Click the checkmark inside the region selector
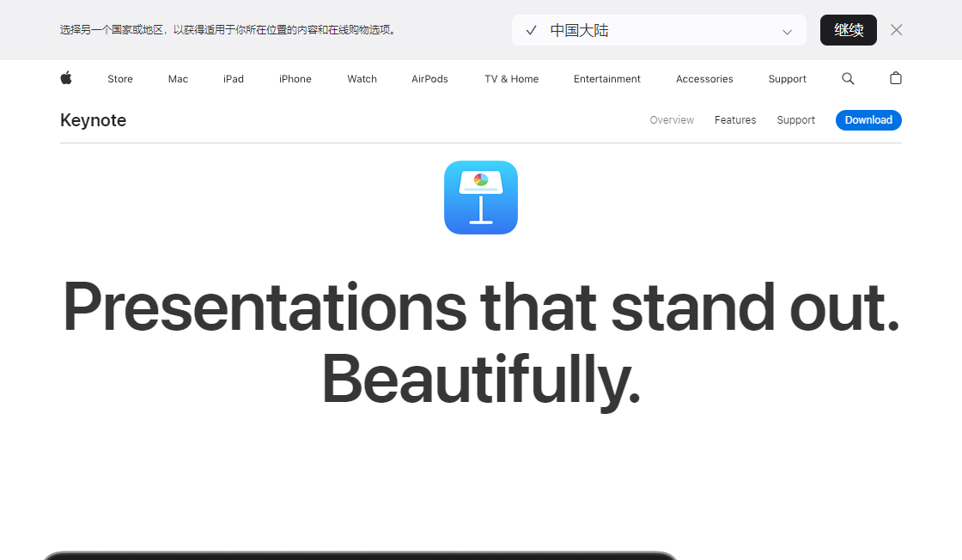Viewport: 962px width, 560px height. coord(531,29)
